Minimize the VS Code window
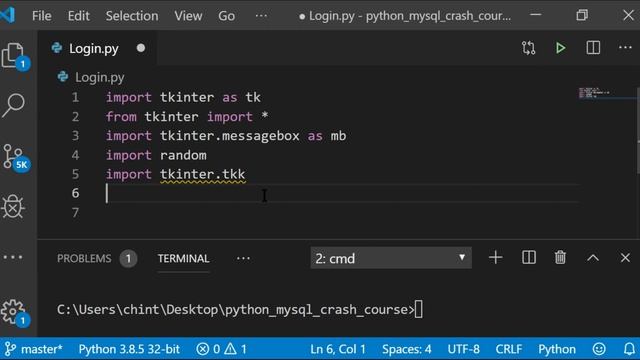This screenshot has height=360, width=640. pyautogui.click(x=536, y=15)
